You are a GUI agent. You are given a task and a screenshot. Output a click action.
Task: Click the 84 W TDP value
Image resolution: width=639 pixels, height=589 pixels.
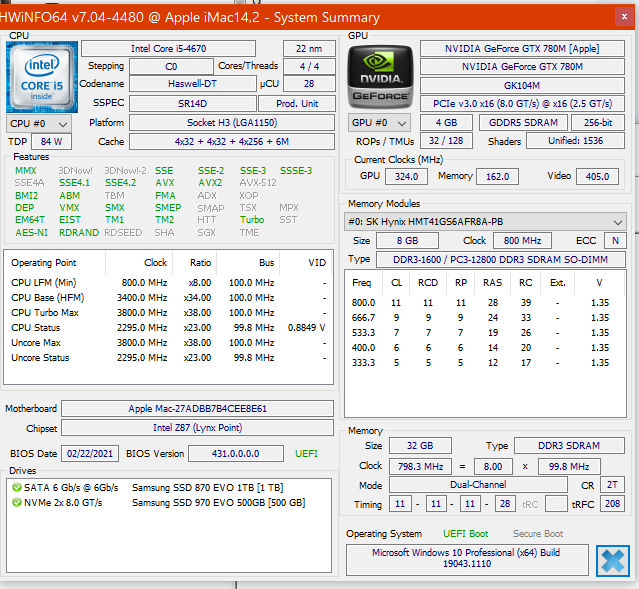[51, 141]
